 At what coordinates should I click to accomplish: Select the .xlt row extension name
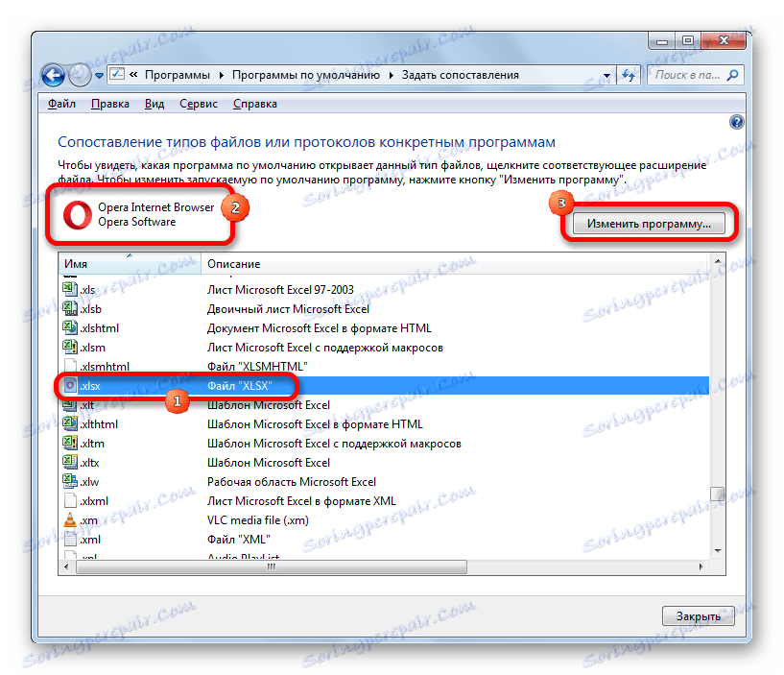pyautogui.click(x=87, y=405)
